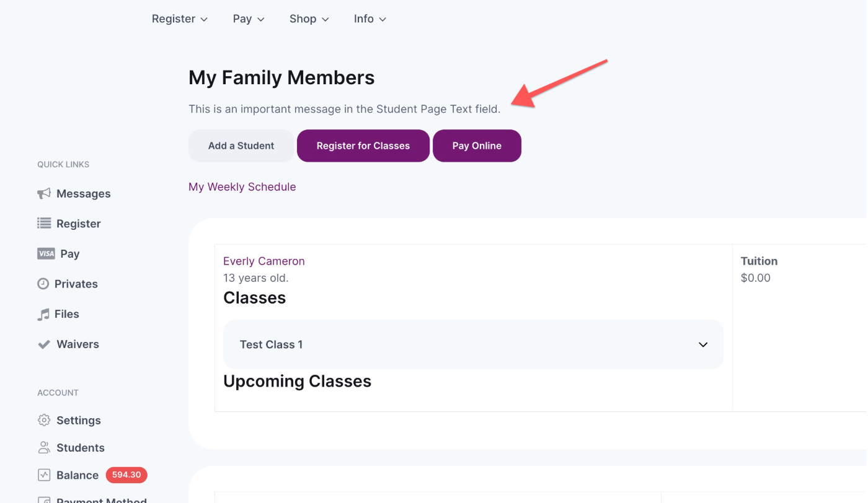
Task: Click the Pay Online button
Action: (x=477, y=146)
